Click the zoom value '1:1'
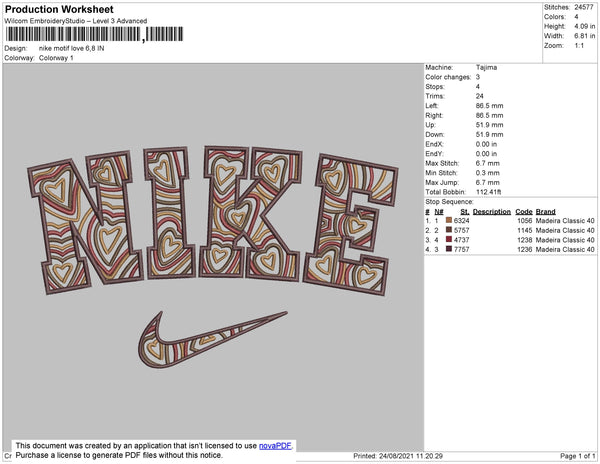This screenshot has height=464, width=600. (579, 46)
